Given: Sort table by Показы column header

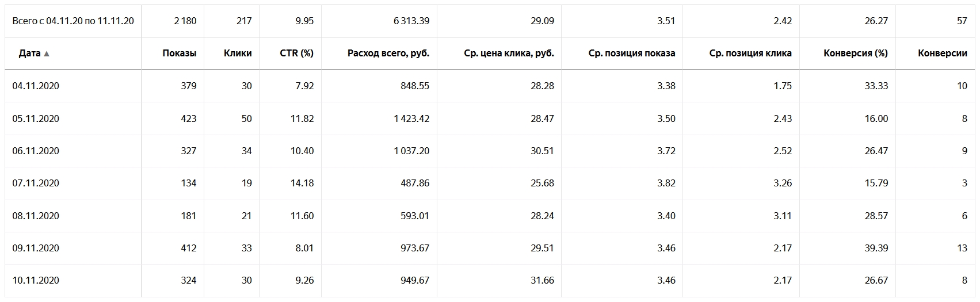Looking at the screenshot, I should tap(179, 53).
